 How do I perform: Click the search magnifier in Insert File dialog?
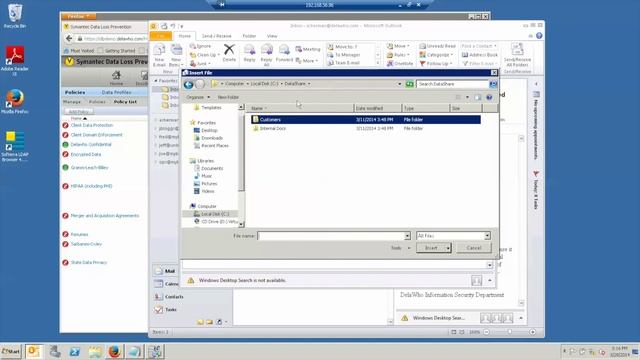(493, 84)
